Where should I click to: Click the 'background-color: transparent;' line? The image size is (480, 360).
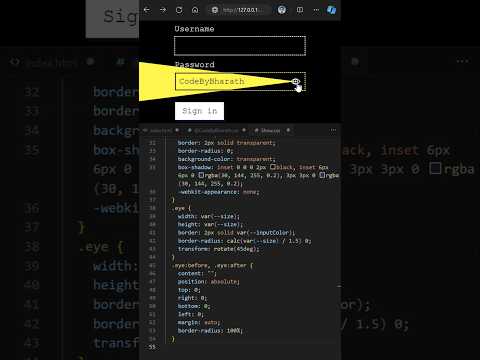[x=227, y=159]
